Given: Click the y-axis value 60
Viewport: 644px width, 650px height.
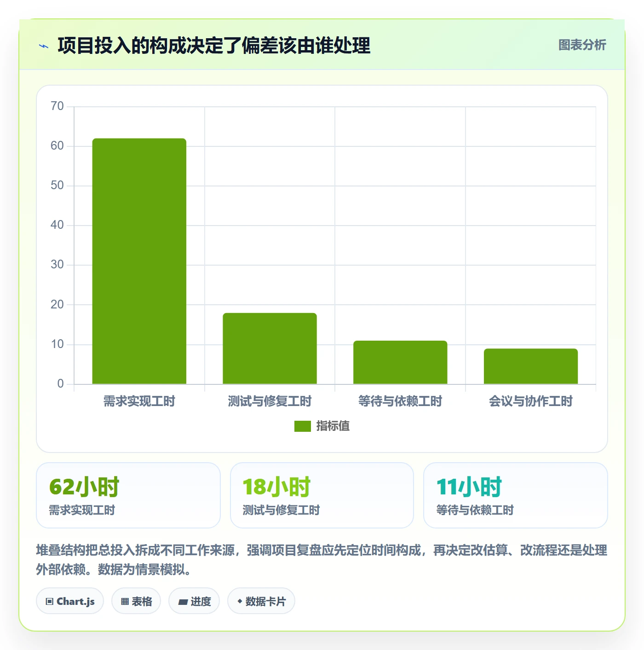Looking at the screenshot, I should click(57, 146).
